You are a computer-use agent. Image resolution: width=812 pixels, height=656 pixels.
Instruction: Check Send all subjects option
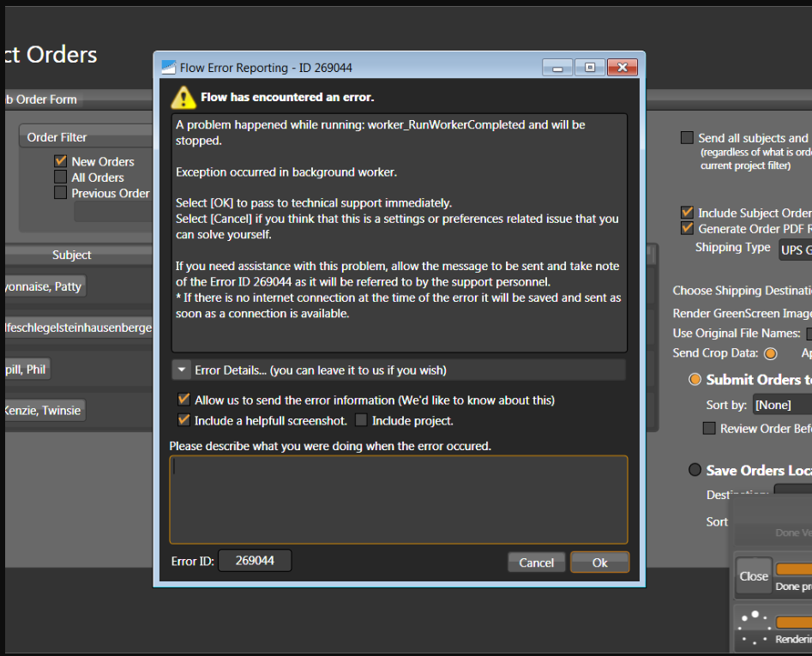[x=687, y=138]
